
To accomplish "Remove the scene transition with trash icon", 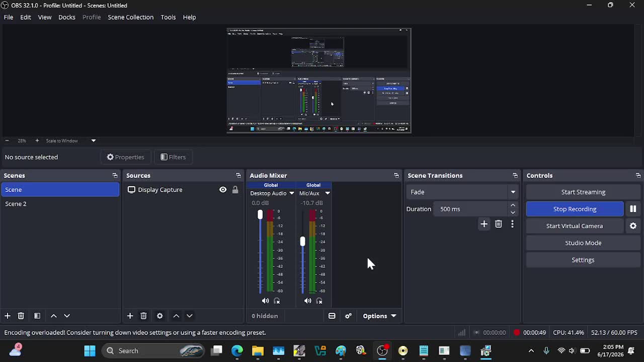I will [x=499, y=224].
